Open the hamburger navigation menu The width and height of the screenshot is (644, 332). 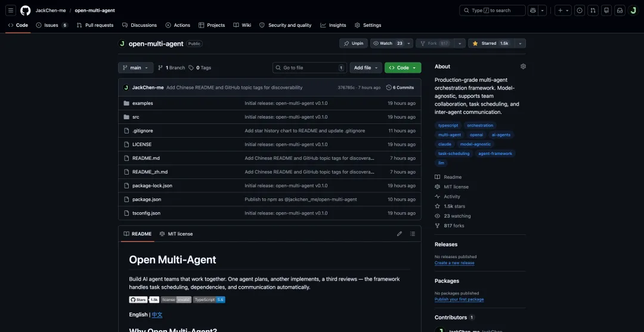pyautogui.click(x=11, y=10)
